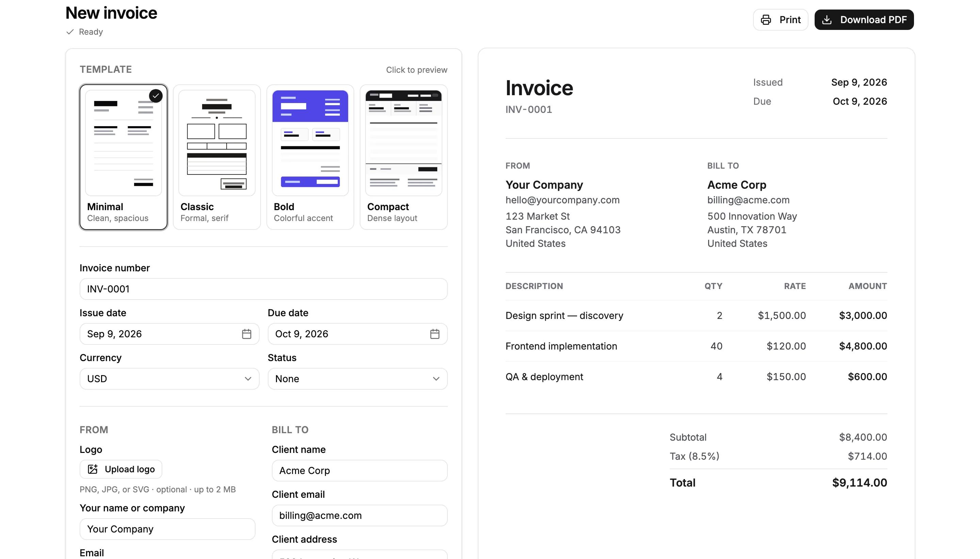Click the 'Austin, TX 78701' address line

pos(747,230)
